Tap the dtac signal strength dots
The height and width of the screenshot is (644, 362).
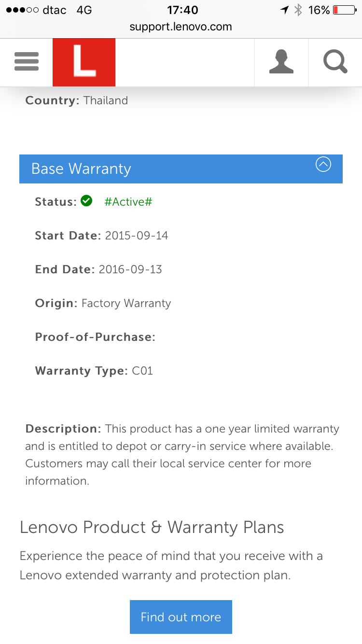click(x=22, y=10)
